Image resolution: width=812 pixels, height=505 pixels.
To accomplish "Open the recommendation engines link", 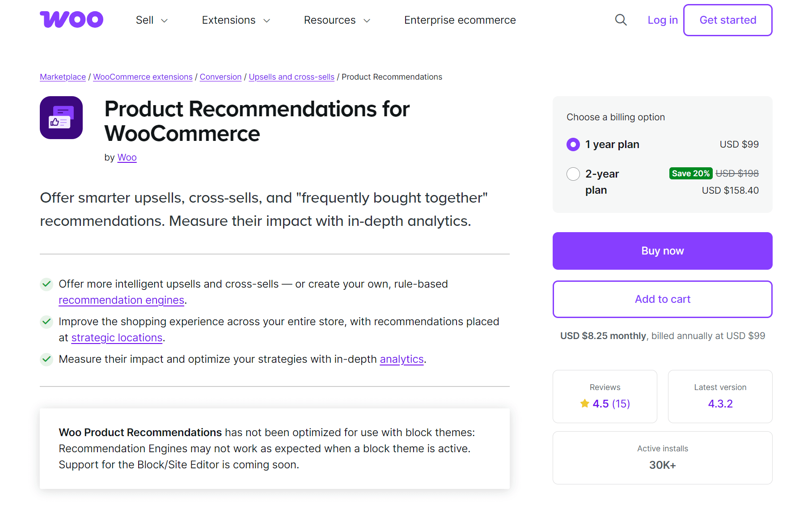I will tap(121, 300).
